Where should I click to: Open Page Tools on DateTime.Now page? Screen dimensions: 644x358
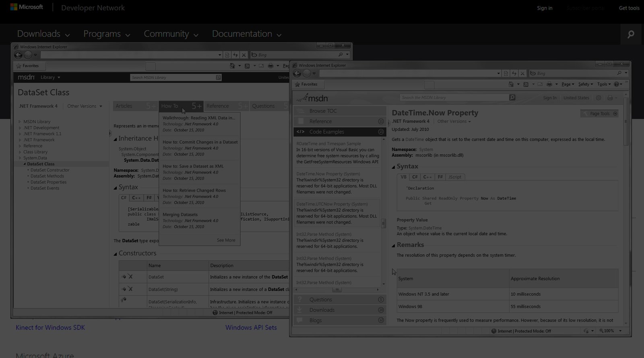tap(599, 114)
